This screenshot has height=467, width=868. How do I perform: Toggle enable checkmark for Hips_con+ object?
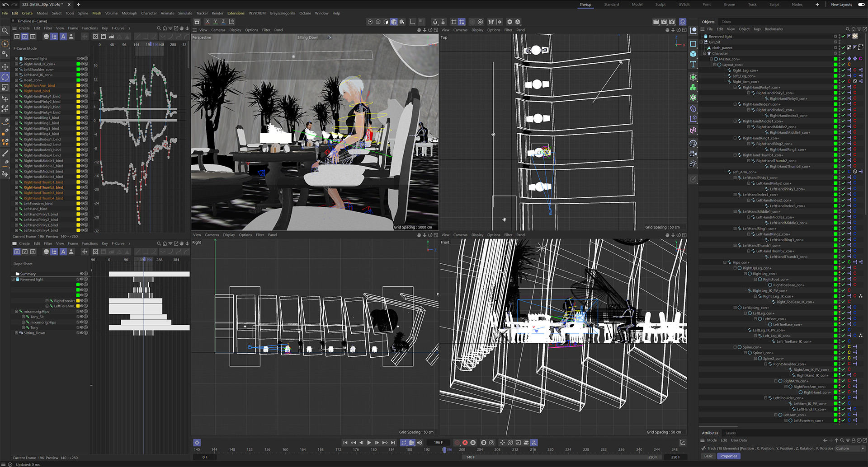(843, 262)
